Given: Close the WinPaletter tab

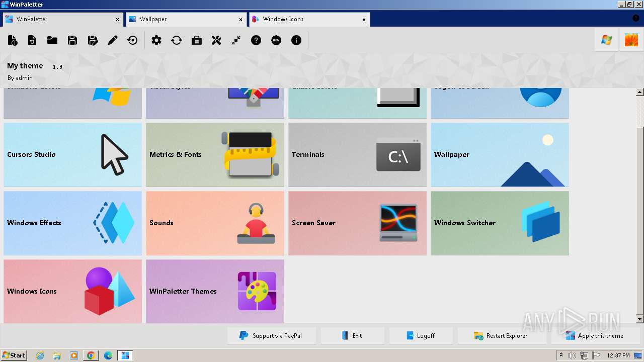Looking at the screenshot, I should (117, 20).
